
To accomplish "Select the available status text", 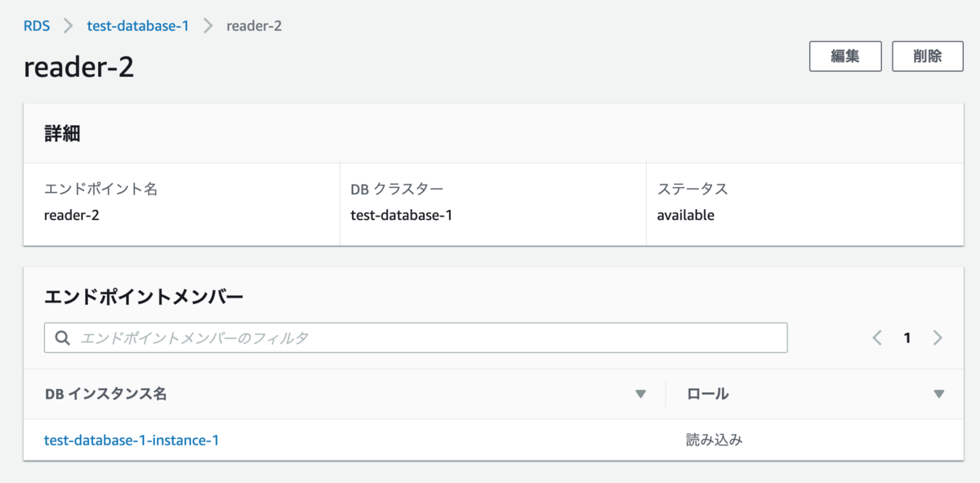I will pyautogui.click(x=684, y=215).
